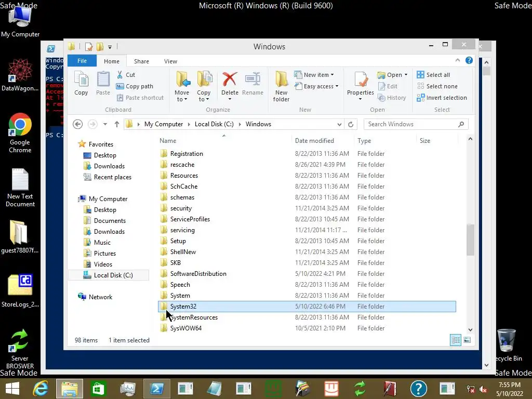Screen dimensions: 532x399
Task: Open recent locations dropdown arrow
Action: 105,124
